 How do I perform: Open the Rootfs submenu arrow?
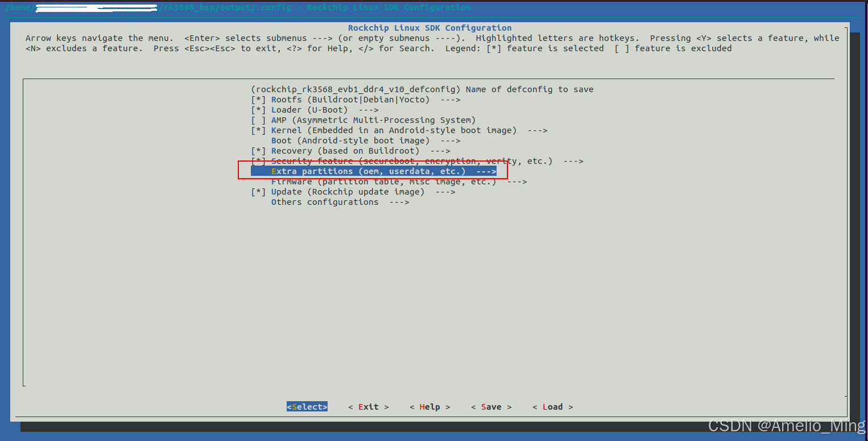(450, 100)
